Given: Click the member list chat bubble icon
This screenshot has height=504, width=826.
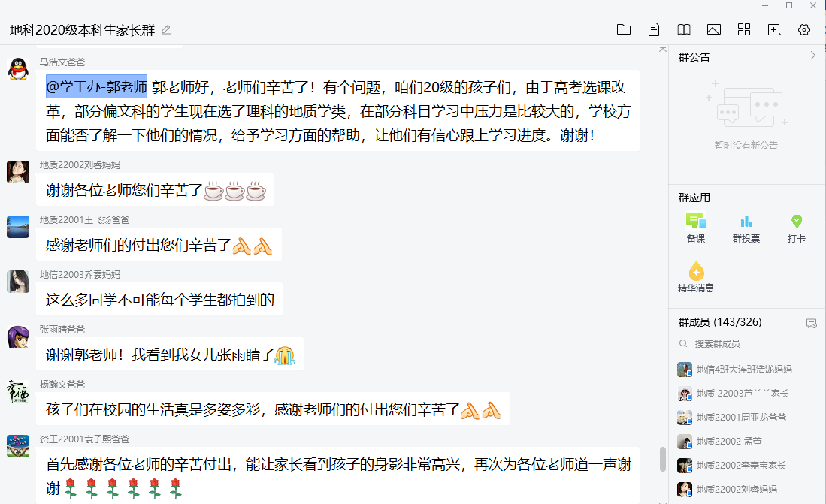Looking at the screenshot, I should [811, 324].
